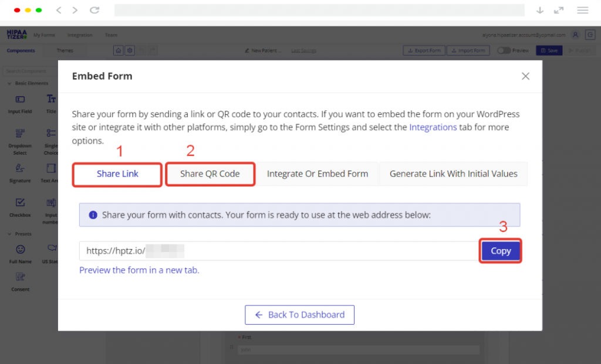Viewport: 601px width, 364px height.
Task: Click the Copy button
Action: (501, 251)
